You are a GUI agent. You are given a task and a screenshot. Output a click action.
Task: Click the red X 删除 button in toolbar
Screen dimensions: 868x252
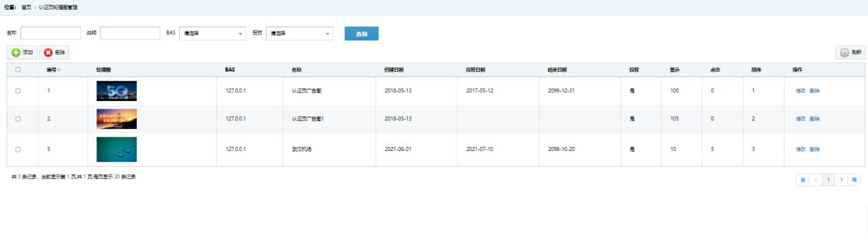[54, 52]
